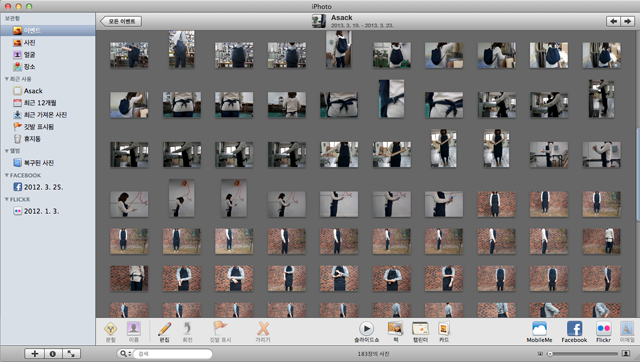Enter full screen with the arrows button

coord(71,354)
